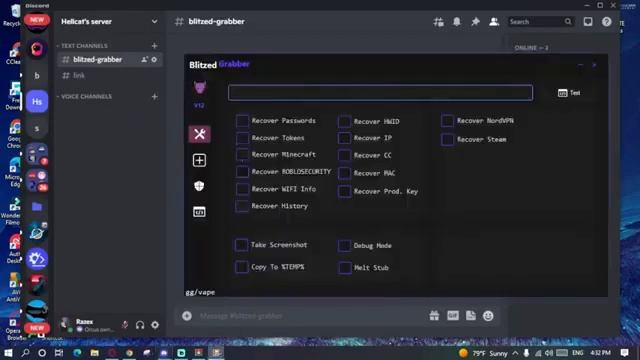Click the Blitzed cat logo icon
The image size is (640, 360).
tap(200, 87)
